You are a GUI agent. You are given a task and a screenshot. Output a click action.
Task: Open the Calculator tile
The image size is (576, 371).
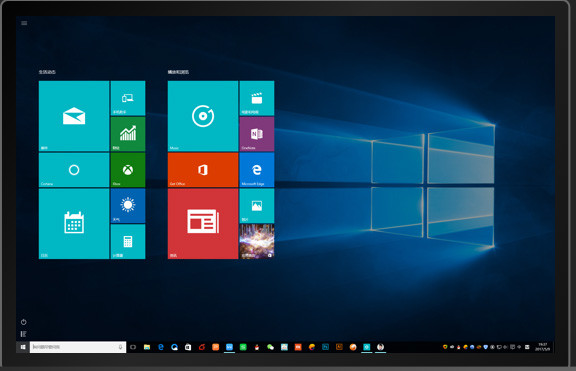(128, 242)
